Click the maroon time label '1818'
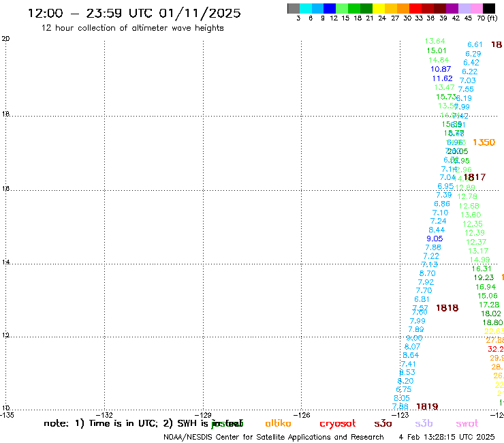The height and width of the screenshot is (443, 504). tap(447, 308)
